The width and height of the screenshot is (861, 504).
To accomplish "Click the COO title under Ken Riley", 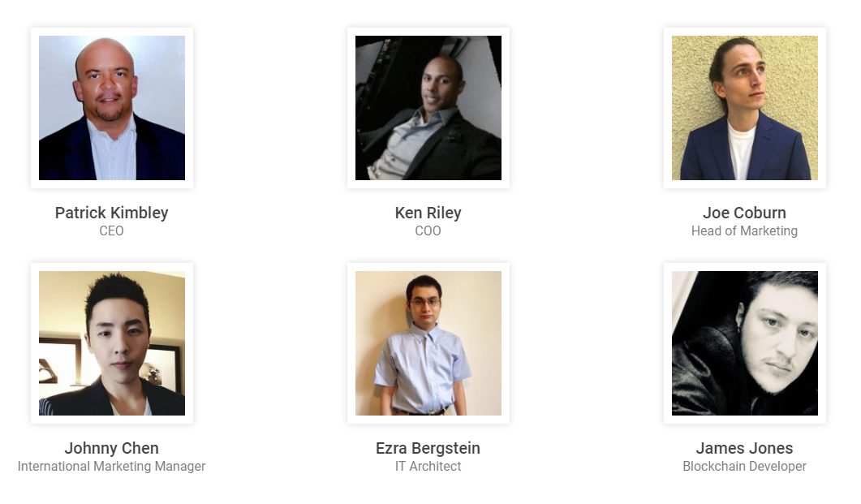I will (x=428, y=231).
